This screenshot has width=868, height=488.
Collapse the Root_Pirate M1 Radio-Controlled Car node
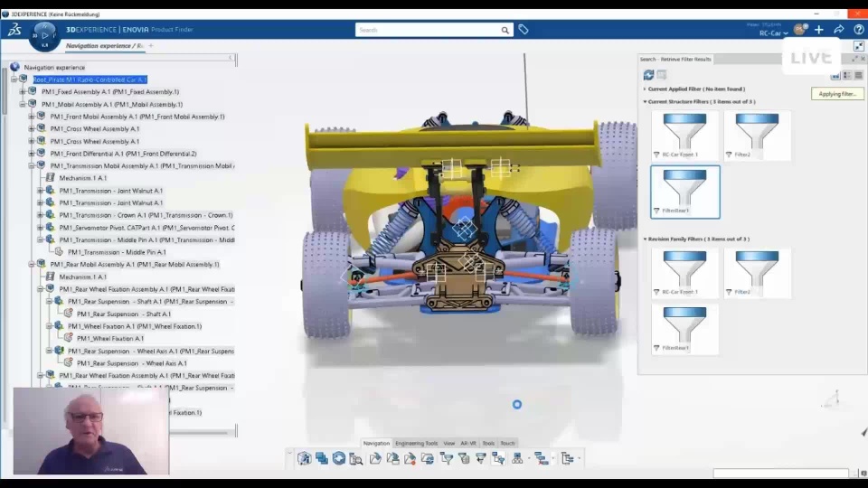pyautogui.click(x=14, y=80)
